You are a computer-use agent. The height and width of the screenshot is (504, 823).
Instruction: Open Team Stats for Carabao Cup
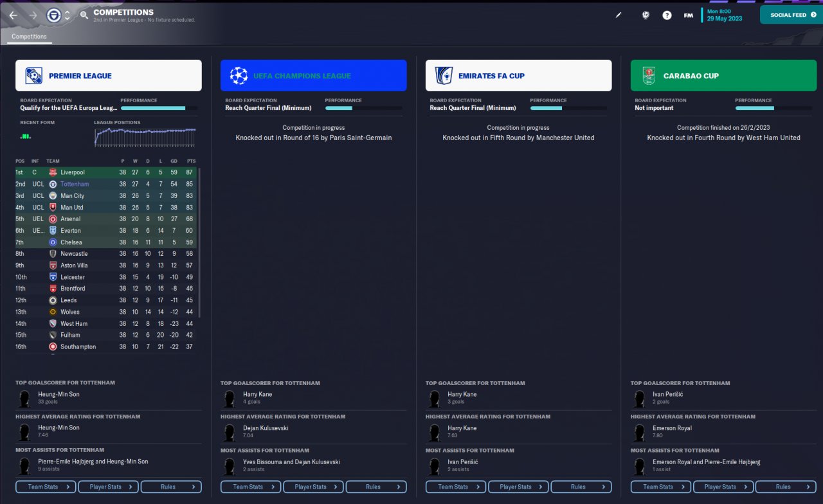point(662,487)
